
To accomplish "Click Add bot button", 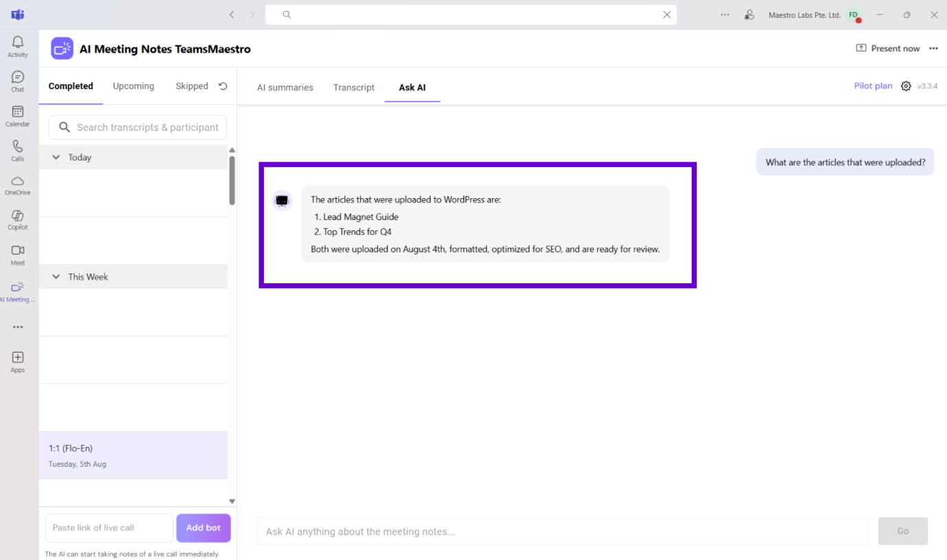I will (204, 528).
